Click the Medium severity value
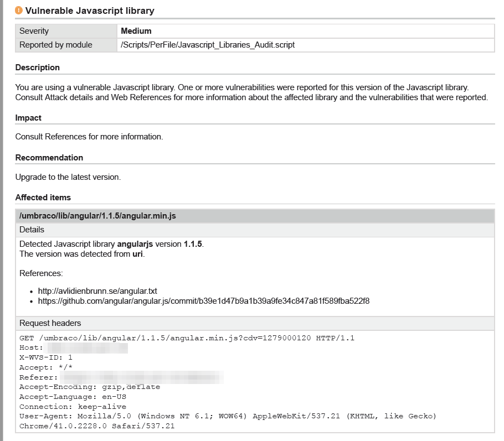Viewport: 504px width, 441px height. tap(136, 31)
